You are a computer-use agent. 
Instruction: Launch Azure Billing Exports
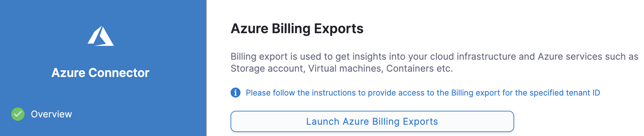point(372,121)
